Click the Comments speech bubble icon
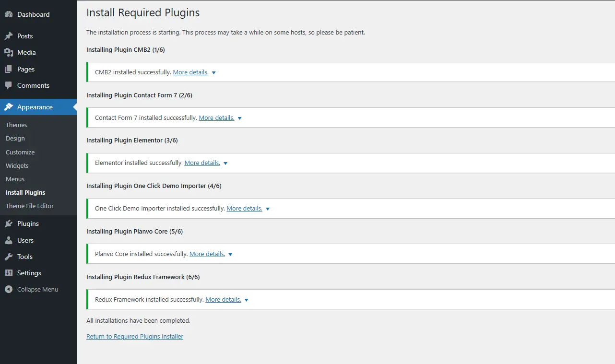Viewport: 615px width, 364px height. pyautogui.click(x=9, y=85)
